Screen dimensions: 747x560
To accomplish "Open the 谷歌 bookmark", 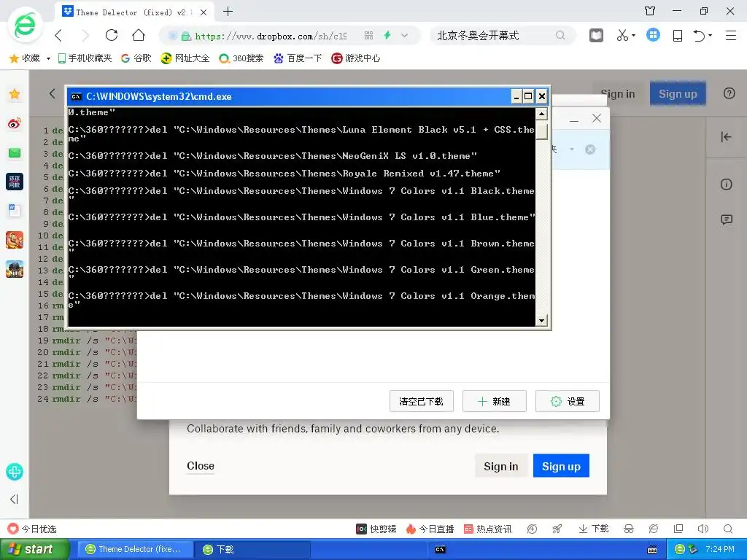I will [x=136, y=58].
